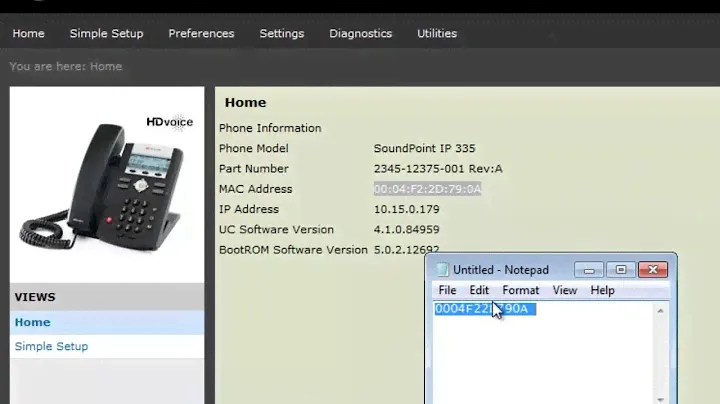Select Home in the Views sidebar
720x404 pixels.
(32, 322)
